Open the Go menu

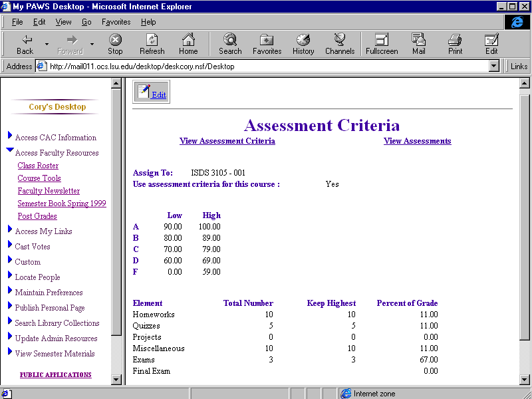coord(86,22)
